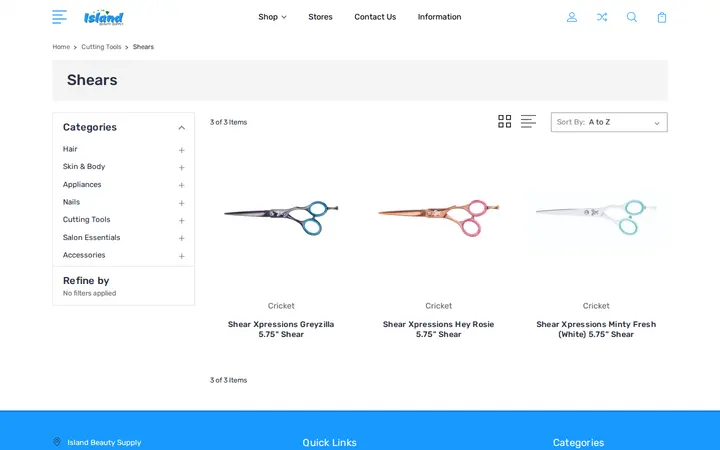Expand the Accessories category

(x=181, y=256)
